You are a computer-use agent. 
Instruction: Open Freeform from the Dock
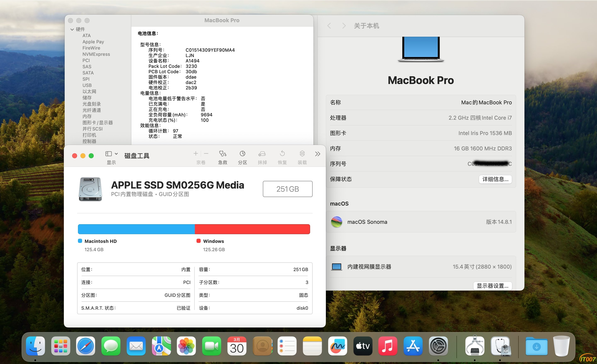(337, 346)
